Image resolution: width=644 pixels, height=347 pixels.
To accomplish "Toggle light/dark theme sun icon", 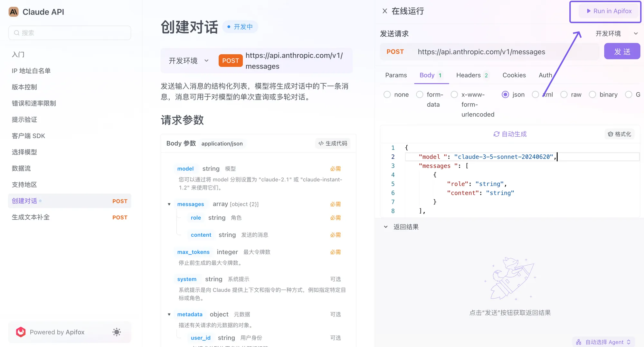I will point(117,332).
